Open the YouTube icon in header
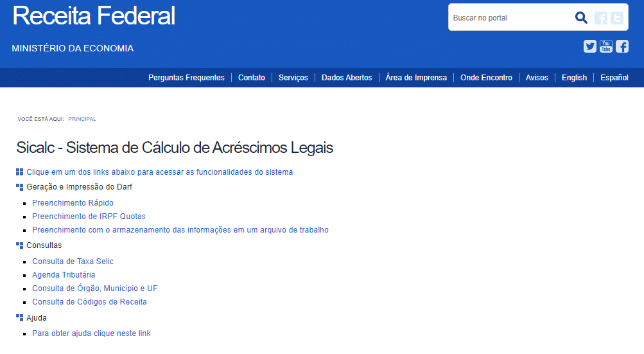The width and height of the screenshot is (644, 354). tap(606, 46)
